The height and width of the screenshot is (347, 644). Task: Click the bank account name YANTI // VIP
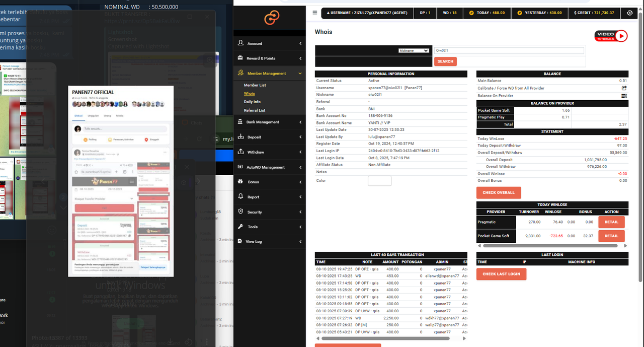pyautogui.click(x=381, y=123)
